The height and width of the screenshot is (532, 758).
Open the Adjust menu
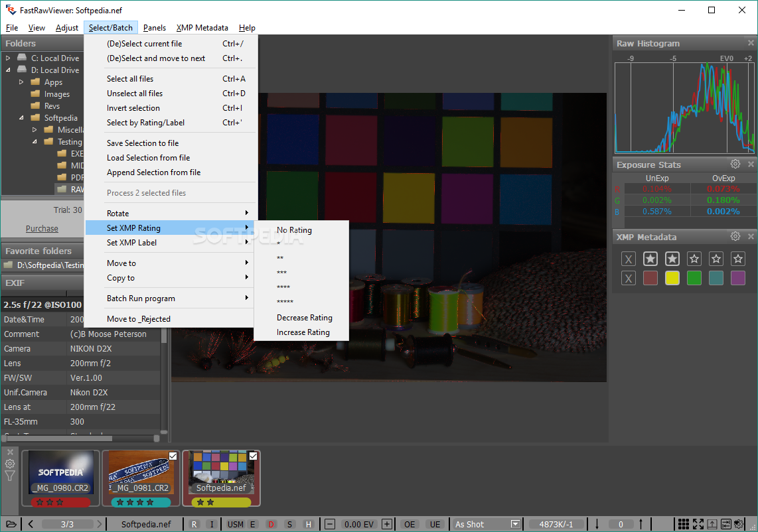point(67,28)
